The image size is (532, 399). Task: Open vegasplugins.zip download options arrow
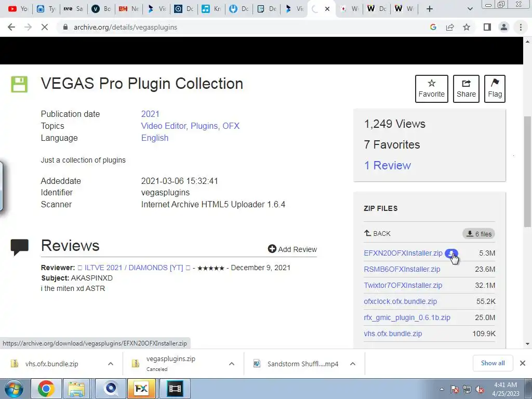232,364
